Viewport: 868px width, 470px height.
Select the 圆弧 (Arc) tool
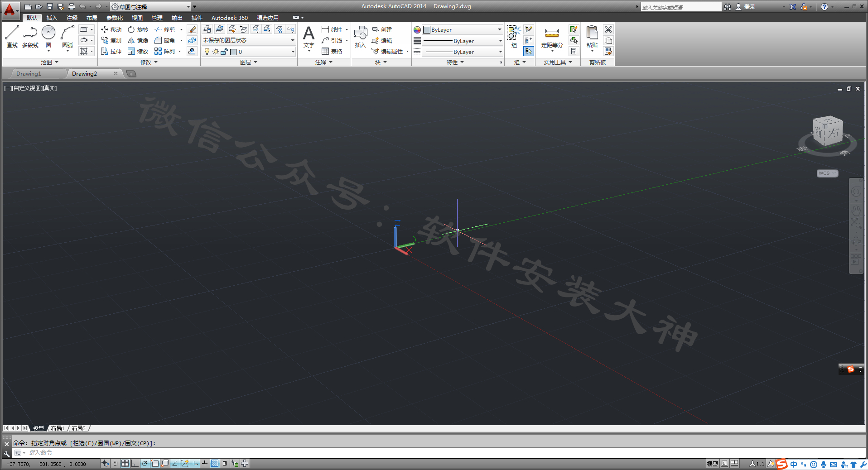tap(68, 37)
